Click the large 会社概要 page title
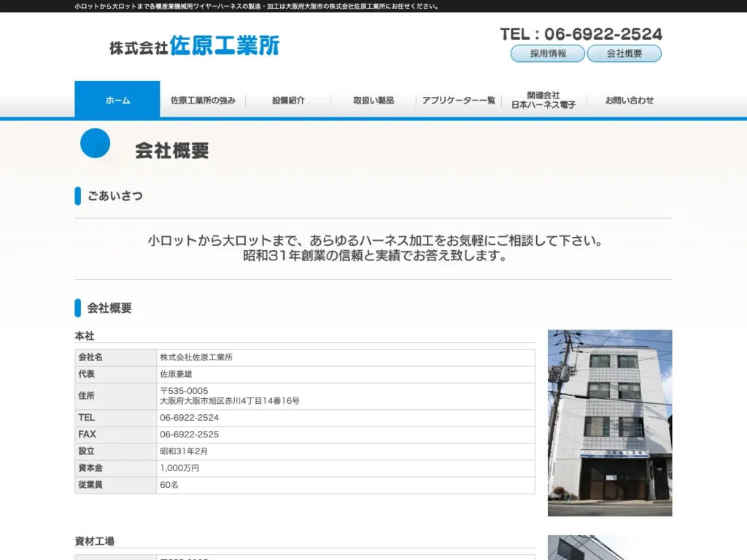This screenshot has height=560, width=747. click(x=172, y=150)
